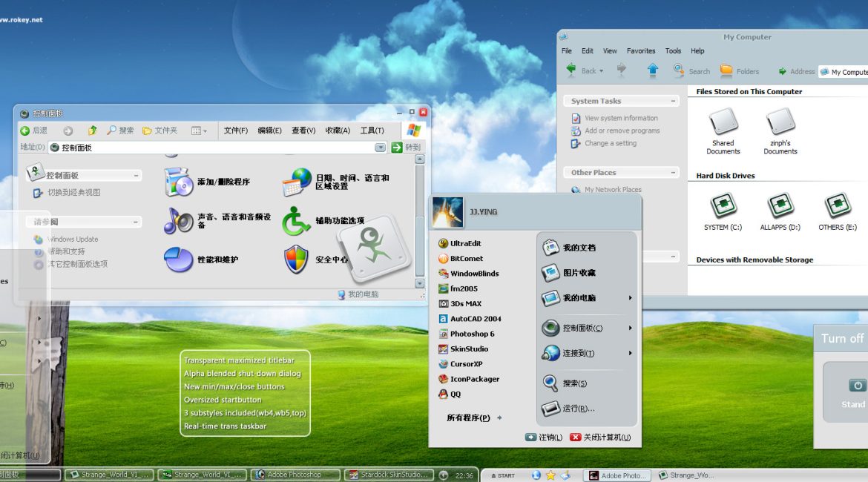The image size is (868, 482).
Task: Open the 编辑(E) menu
Action: click(x=269, y=131)
